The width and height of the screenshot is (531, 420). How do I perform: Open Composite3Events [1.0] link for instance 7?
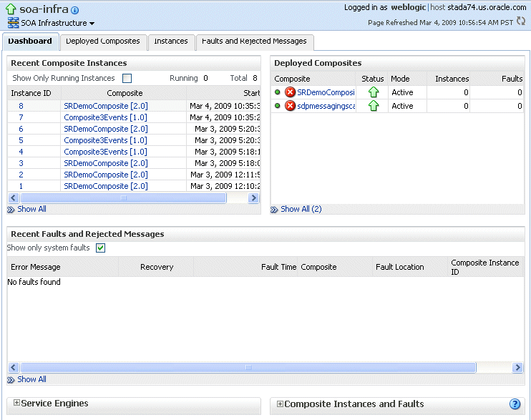pos(105,117)
